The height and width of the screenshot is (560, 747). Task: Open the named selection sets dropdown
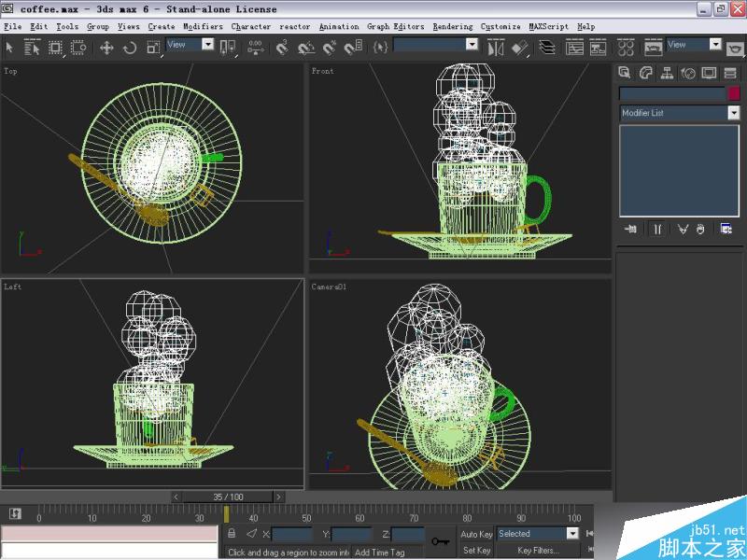click(x=472, y=45)
